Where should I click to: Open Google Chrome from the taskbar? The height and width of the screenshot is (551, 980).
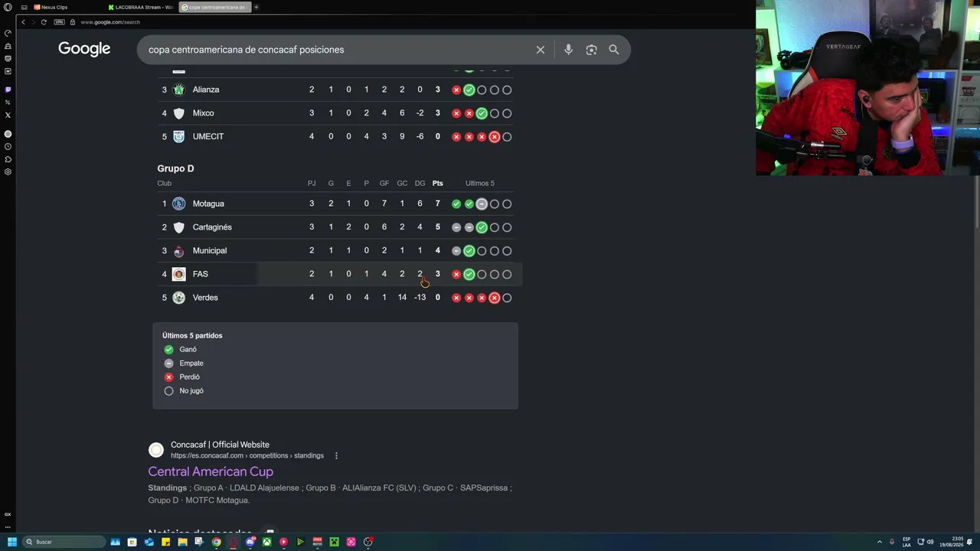(x=217, y=542)
